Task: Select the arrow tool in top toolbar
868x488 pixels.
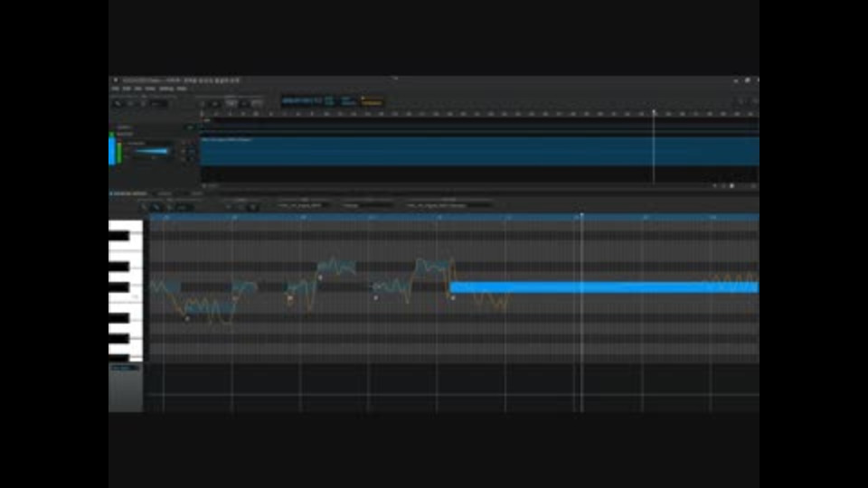Action: click(118, 103)
